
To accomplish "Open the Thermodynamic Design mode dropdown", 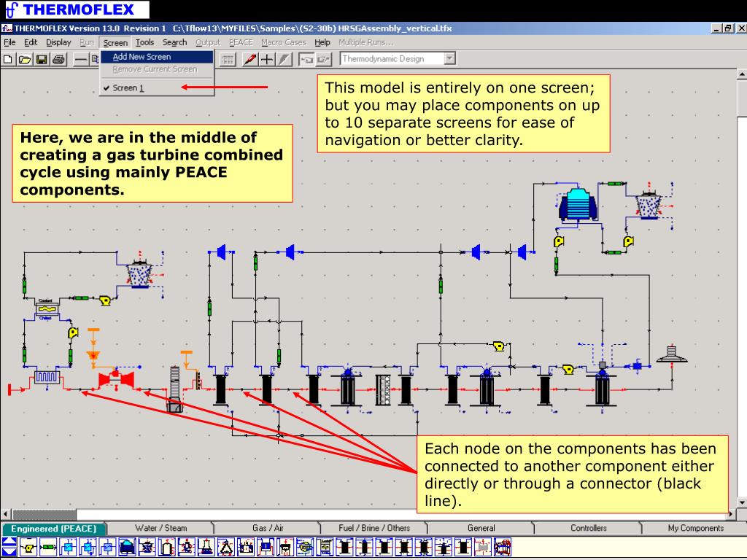I will [x=449, y=59].
